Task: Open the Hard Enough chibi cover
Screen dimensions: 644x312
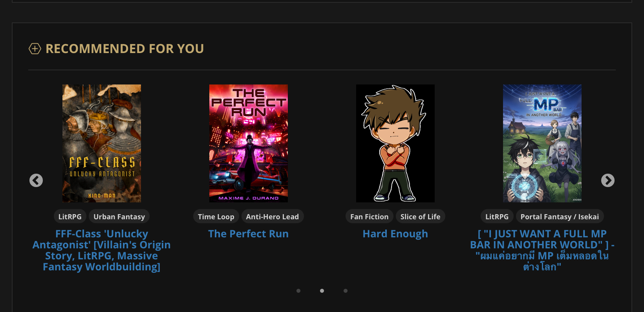Action: (395, 143)
